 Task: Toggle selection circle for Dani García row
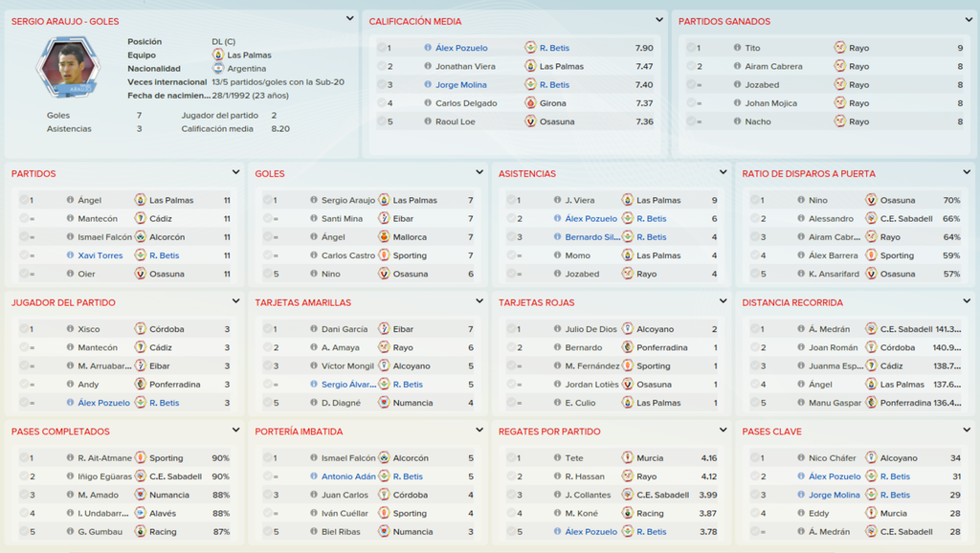pyautogui.click(x=268, y=329)
